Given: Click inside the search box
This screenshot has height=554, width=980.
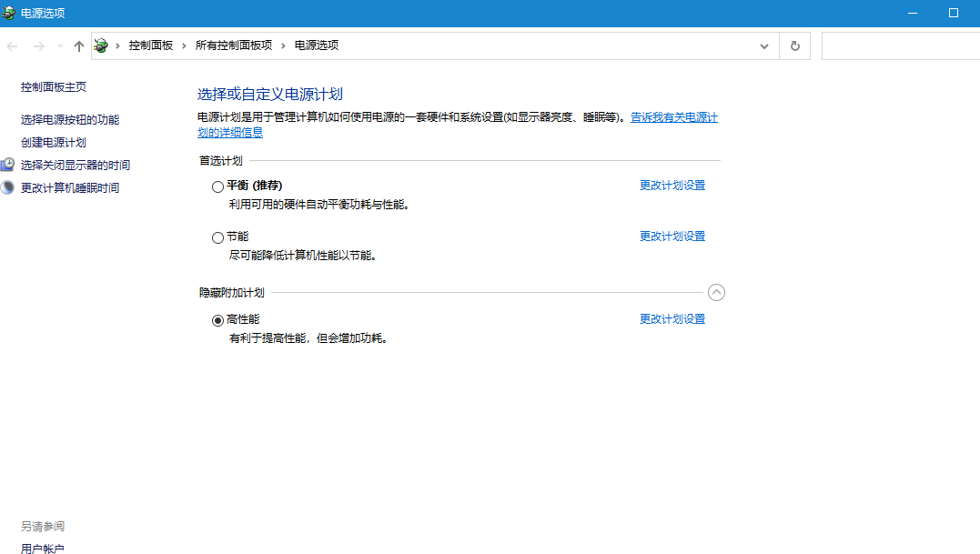Looking at the screenshot, I should point(901,45).
